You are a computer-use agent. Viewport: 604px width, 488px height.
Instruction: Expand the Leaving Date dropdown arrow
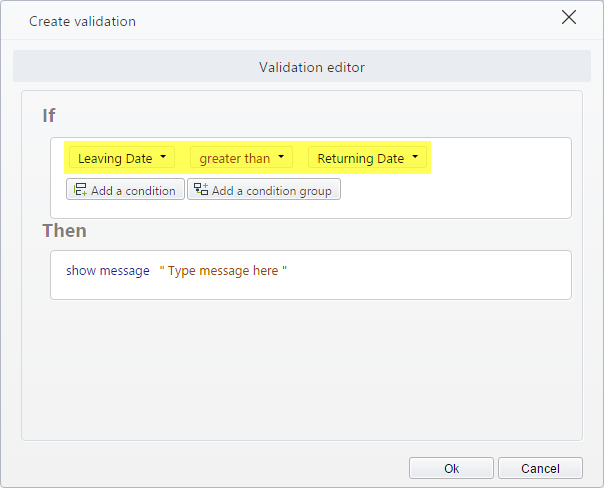(x=163, y=156)
